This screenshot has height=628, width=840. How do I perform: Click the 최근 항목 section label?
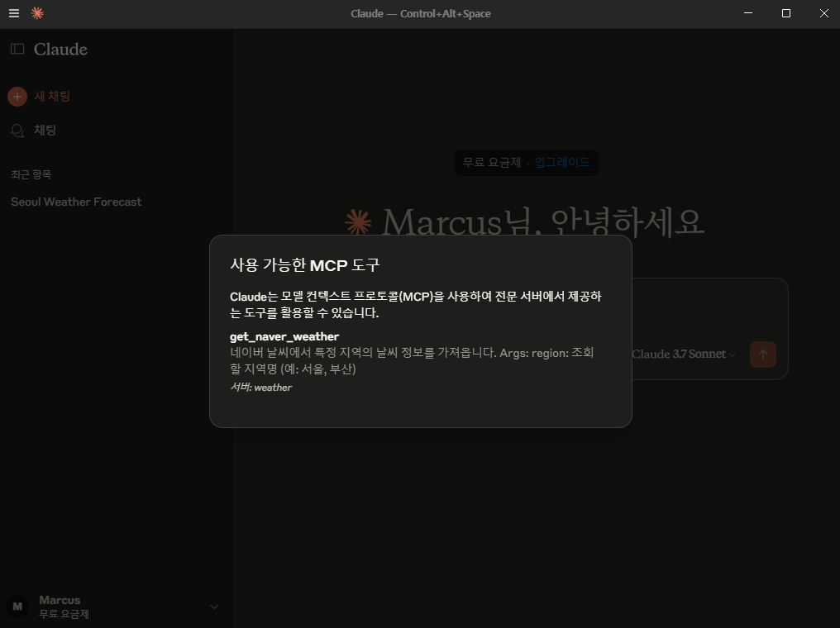click(x=31, y=174)
